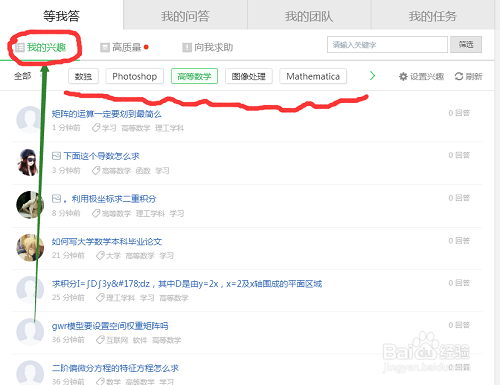
Task: Open question 利用极坐标求二重积分
Action: pos(114,199)
